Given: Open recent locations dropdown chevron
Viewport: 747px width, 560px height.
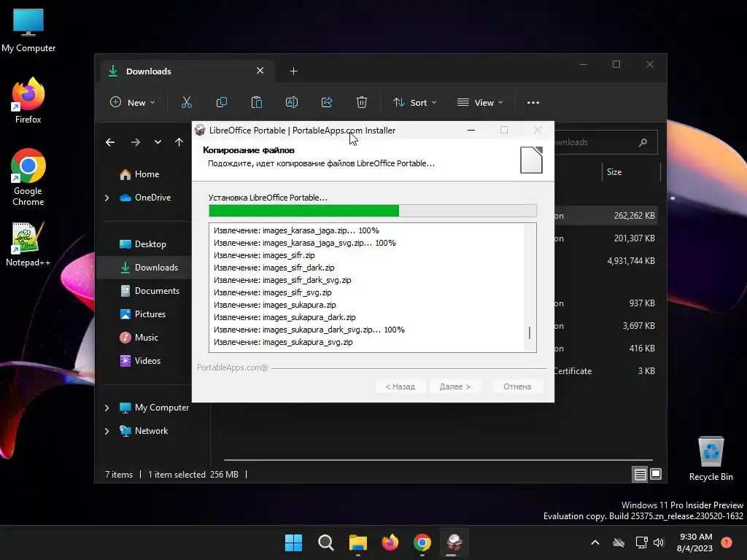Looking at the screenshot, I should [x=158, y=142].
